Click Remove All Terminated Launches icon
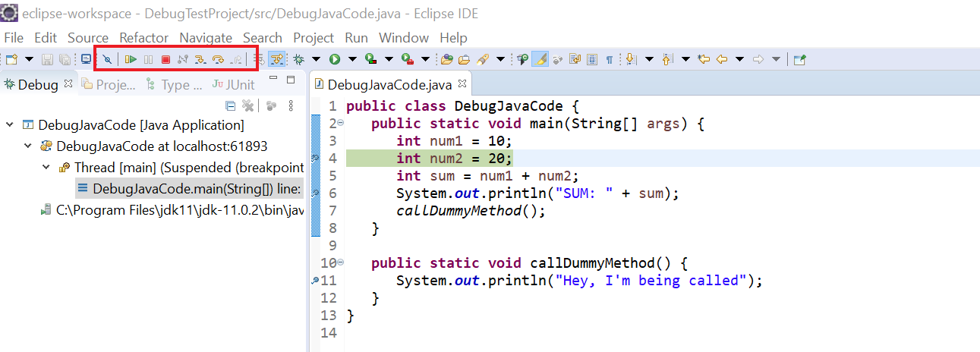The image size is (980, 352). point(247,105)
